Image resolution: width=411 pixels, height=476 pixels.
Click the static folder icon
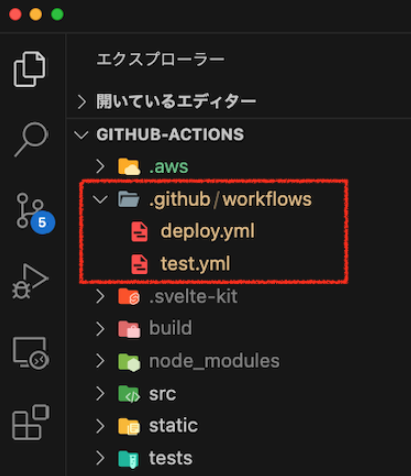[x=129, y=426]
